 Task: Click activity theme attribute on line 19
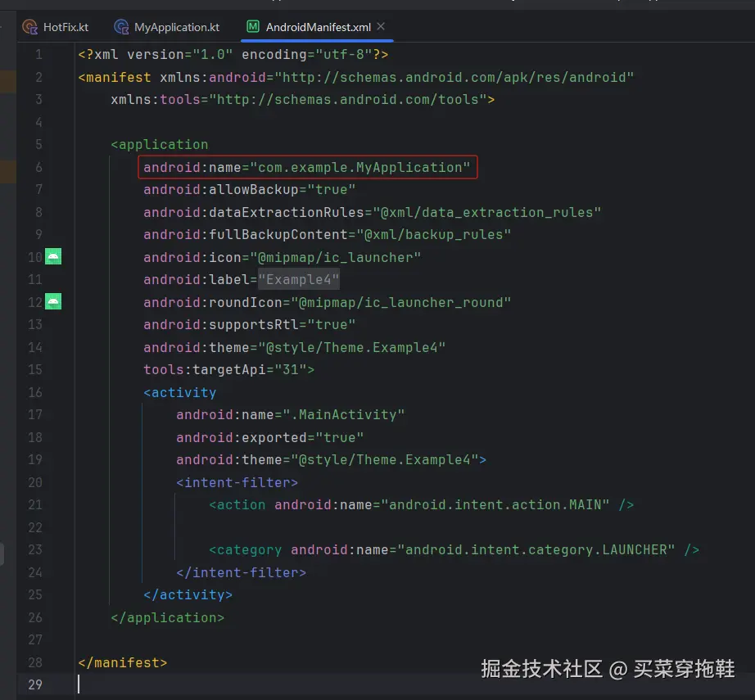point(327,459)
